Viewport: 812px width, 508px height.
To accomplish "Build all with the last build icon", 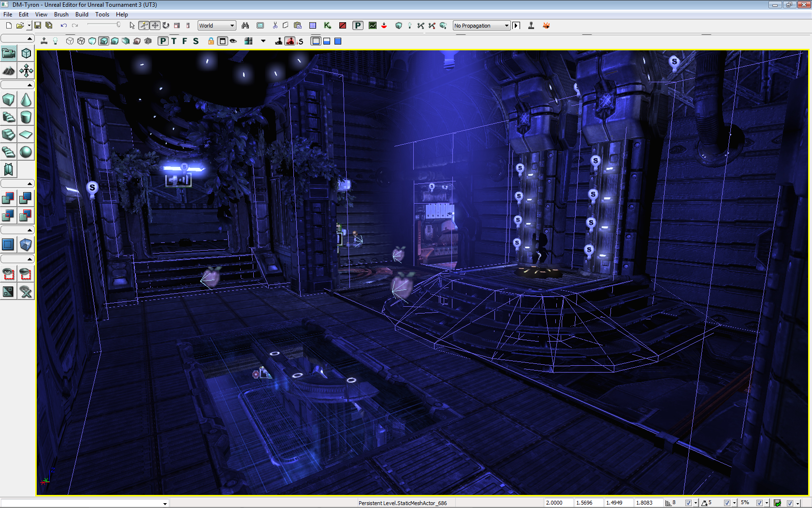I will click(x=443, y=26).
